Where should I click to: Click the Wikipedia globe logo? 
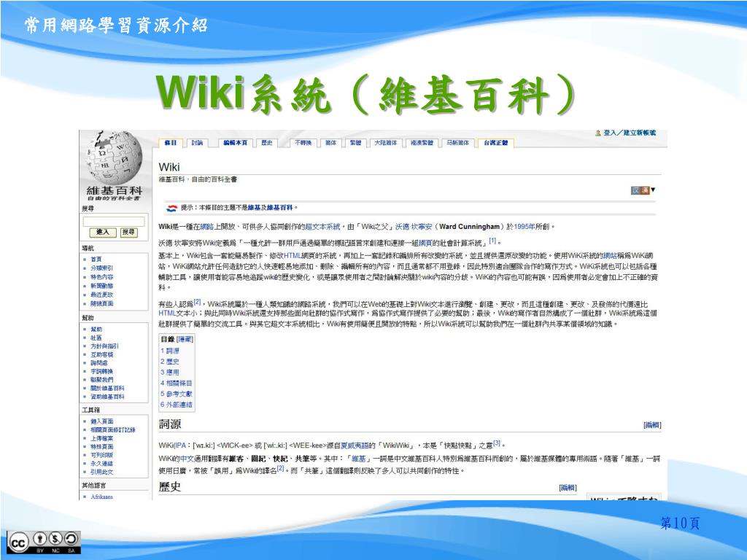[x=115, y=157]
